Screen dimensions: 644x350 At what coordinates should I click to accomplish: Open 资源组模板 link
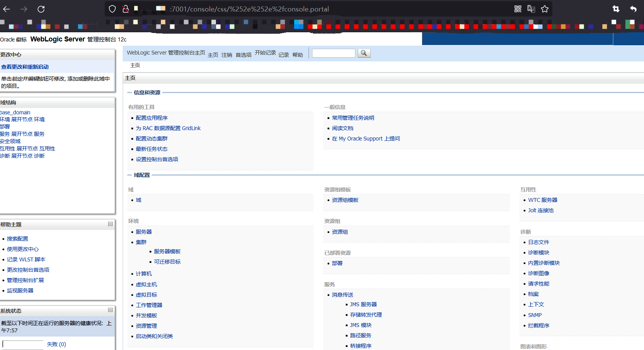coord(345,200)
